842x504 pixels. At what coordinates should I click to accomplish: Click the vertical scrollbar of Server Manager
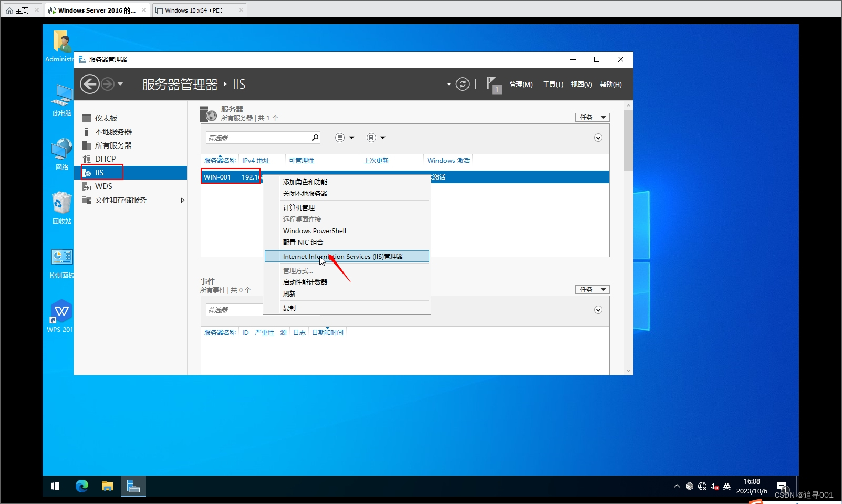tap(628, 141)
